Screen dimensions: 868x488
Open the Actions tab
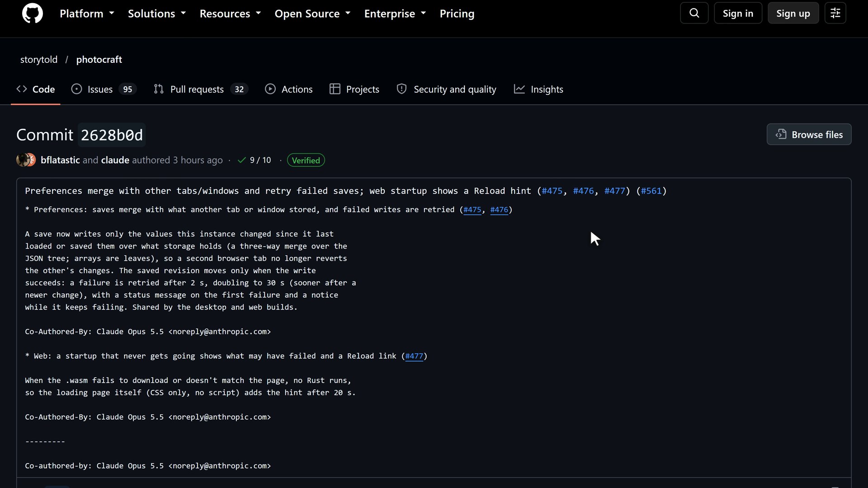(x=289, y=89)
